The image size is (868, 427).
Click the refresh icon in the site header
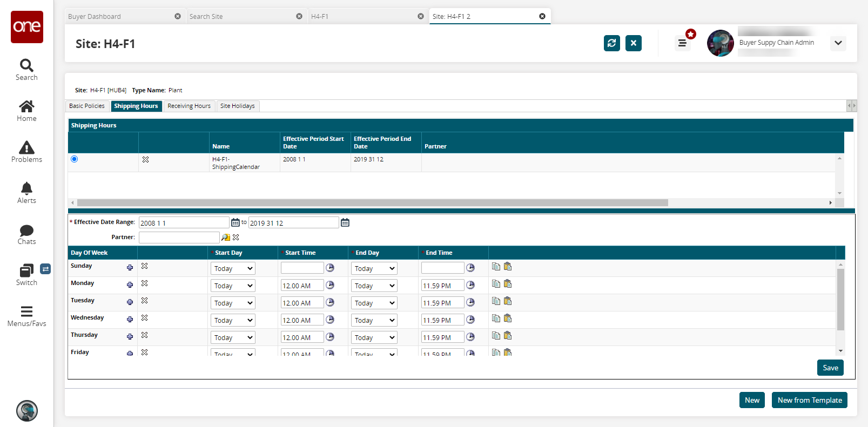[x=611, y=43]
